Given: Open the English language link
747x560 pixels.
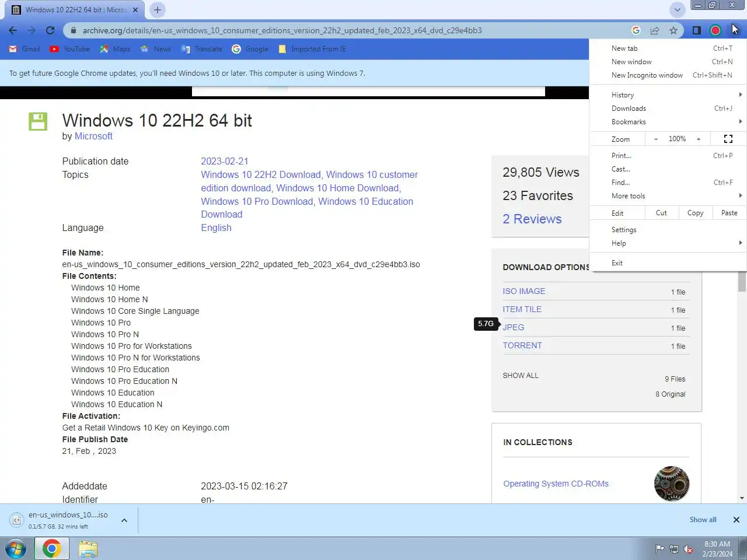Looking at the screenshot, I should coord(216,228).
